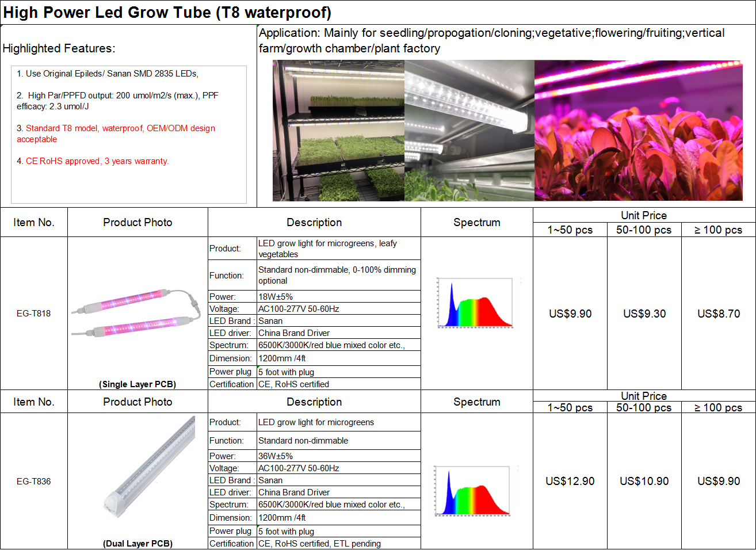
Task: Click the microgreens shelf rack photo
Action: [338, 131]
